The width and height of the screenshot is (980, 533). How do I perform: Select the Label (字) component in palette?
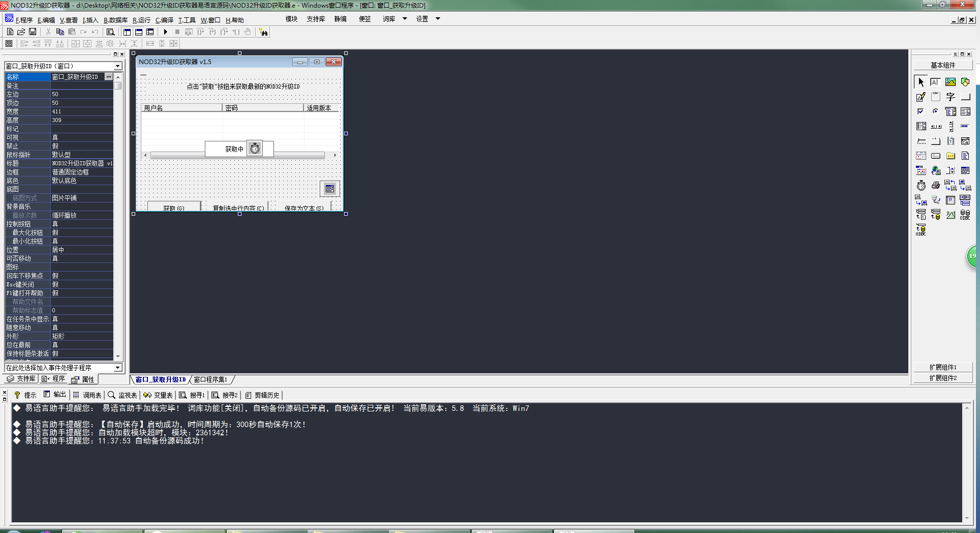coord(951,97)
